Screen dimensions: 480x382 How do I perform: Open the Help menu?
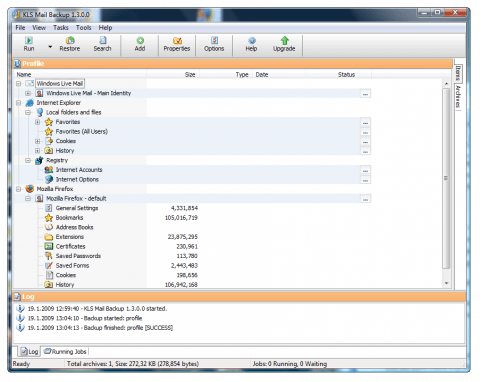tap(105, 28)
